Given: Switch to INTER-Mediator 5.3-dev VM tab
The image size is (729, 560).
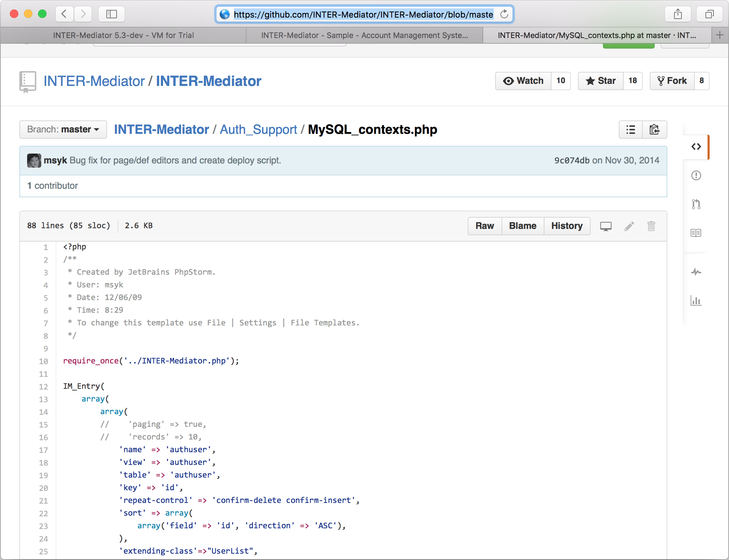Looking at the screenshot, I should (x=123, y=35).
